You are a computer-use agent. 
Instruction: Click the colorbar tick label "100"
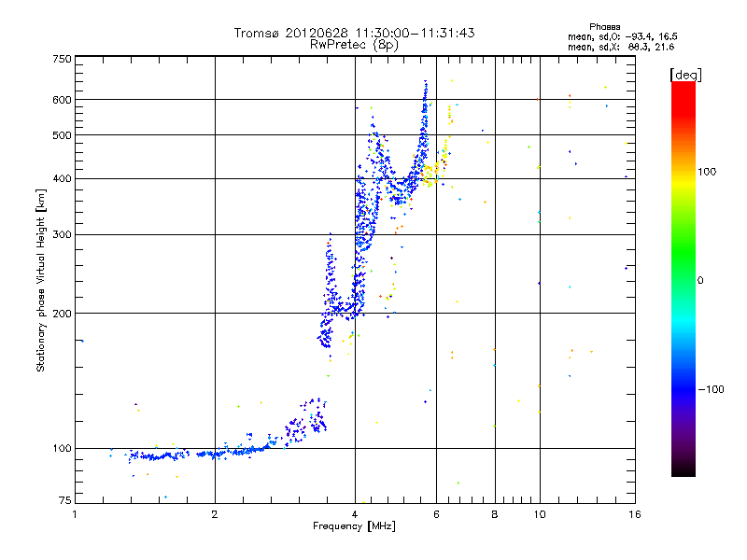pos(707,172)
